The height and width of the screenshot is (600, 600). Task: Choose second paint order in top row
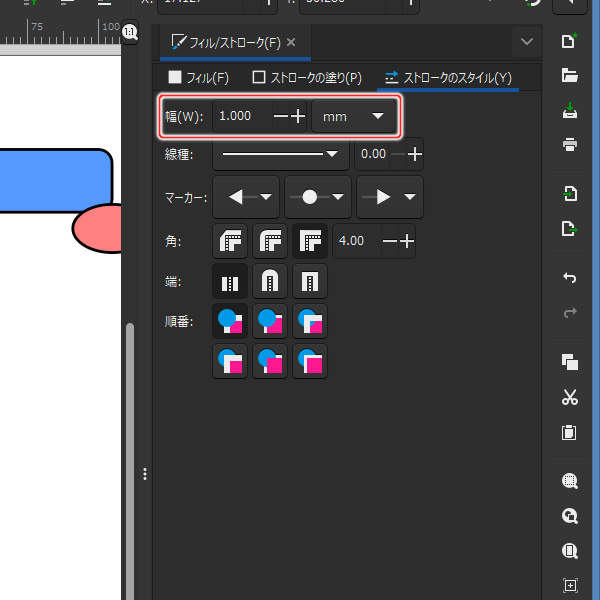coord(270,321)
